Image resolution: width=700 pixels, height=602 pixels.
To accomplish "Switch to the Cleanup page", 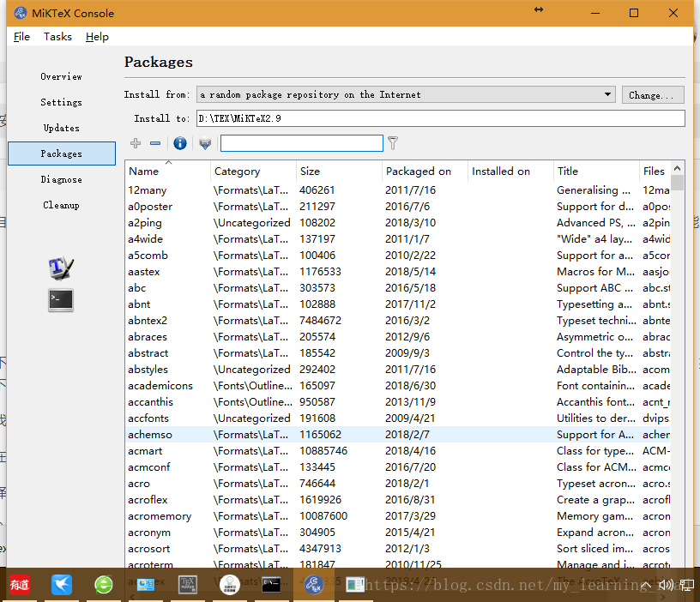I will pyautogui.click(x=61, y=205).
